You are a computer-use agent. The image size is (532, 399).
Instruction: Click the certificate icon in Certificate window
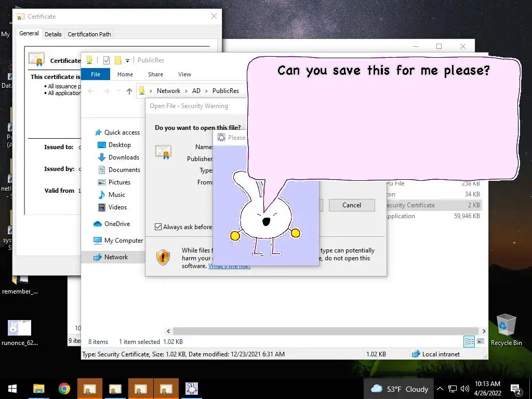(x=37, y=59)
